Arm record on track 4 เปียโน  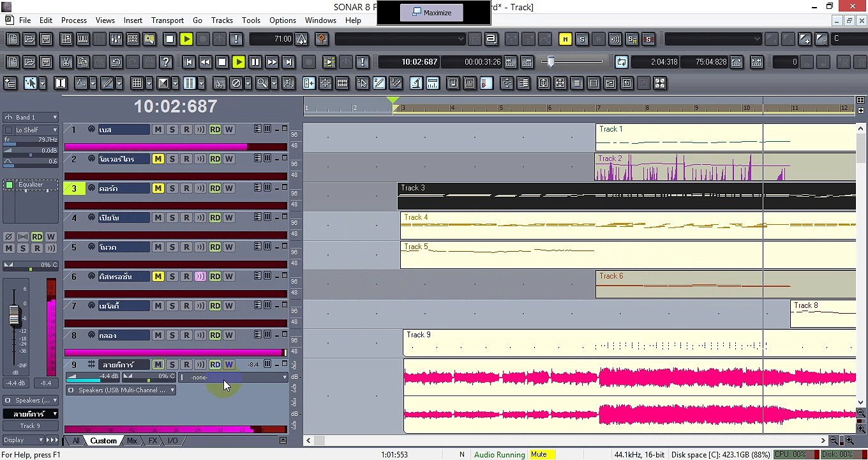[186, 218]
